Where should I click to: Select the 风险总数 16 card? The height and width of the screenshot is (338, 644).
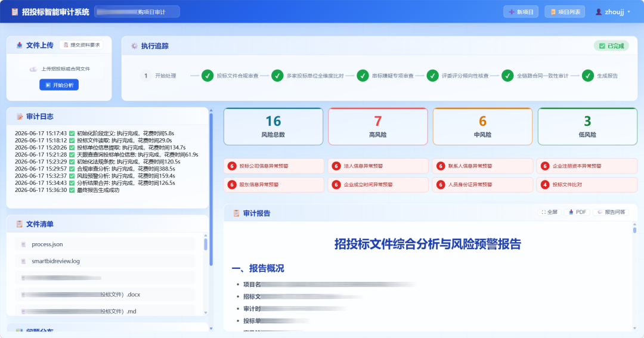[x=273, y=126]
